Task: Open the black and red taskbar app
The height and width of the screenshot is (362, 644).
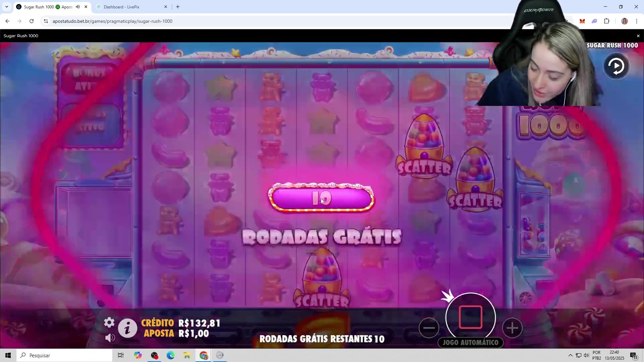Action: pos(154,355)
